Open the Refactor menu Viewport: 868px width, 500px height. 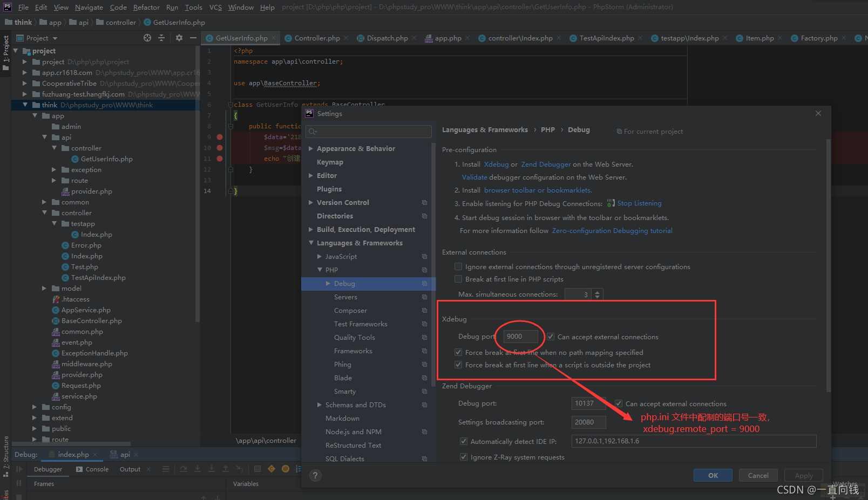tap(146, 7)
